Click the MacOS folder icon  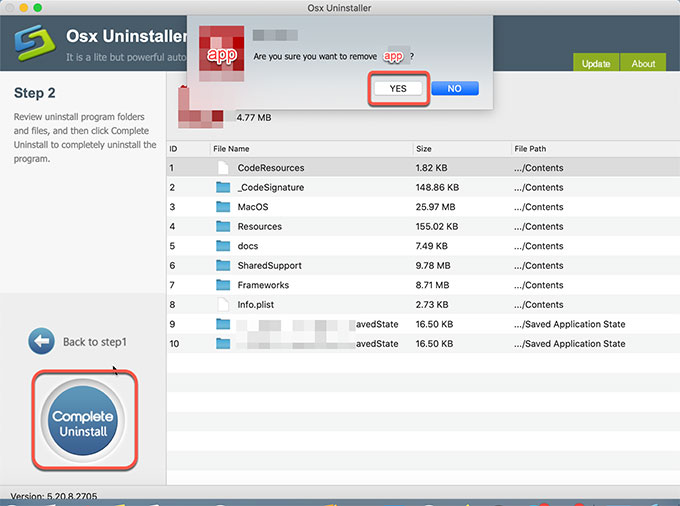pyautogui.click(x=223, y=207)
